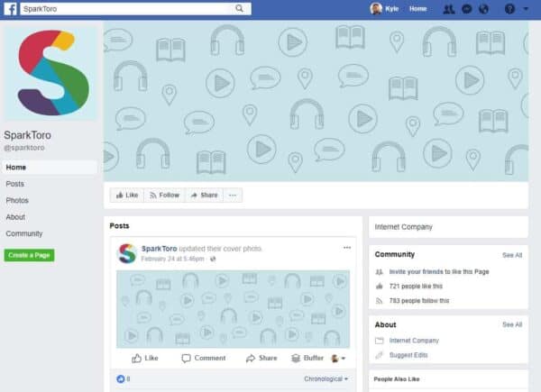The height and width of the screenshot is (392, 541).
Task: Open the notifications globe icon
Action: (483, 9)
